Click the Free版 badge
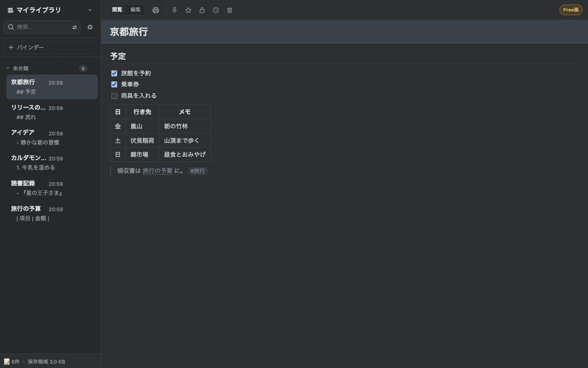The image size is (588, 368). [x=571, y=10]
